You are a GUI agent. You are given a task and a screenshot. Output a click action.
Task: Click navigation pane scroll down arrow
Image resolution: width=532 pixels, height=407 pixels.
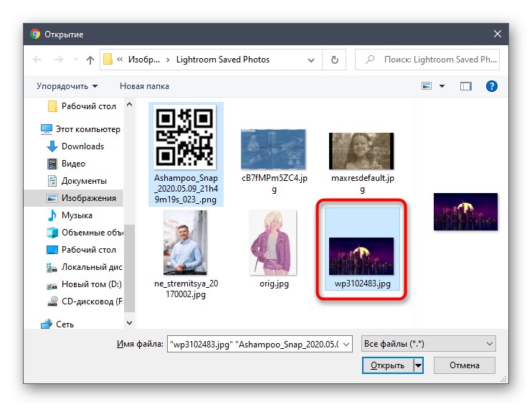(129, 322)
